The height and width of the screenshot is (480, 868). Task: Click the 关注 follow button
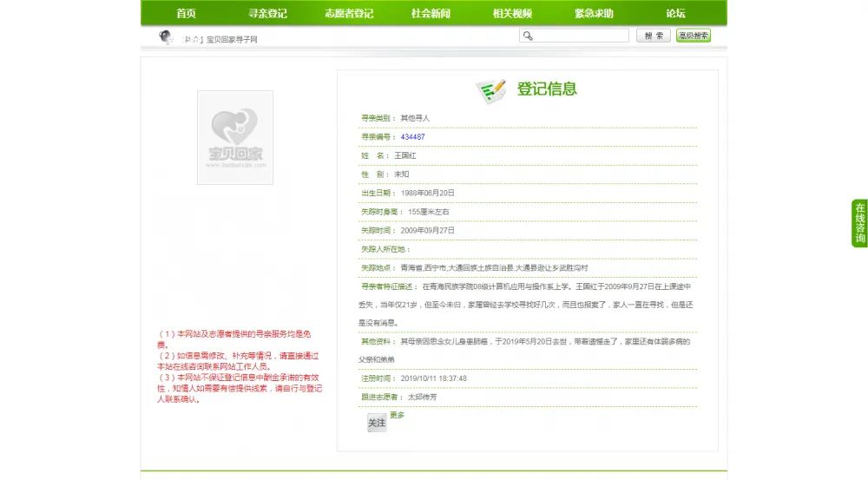377,423
